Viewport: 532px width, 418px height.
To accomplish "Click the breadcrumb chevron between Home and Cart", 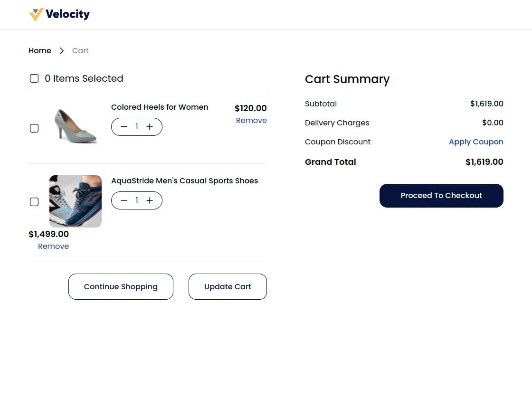I will tap(61, 50).
